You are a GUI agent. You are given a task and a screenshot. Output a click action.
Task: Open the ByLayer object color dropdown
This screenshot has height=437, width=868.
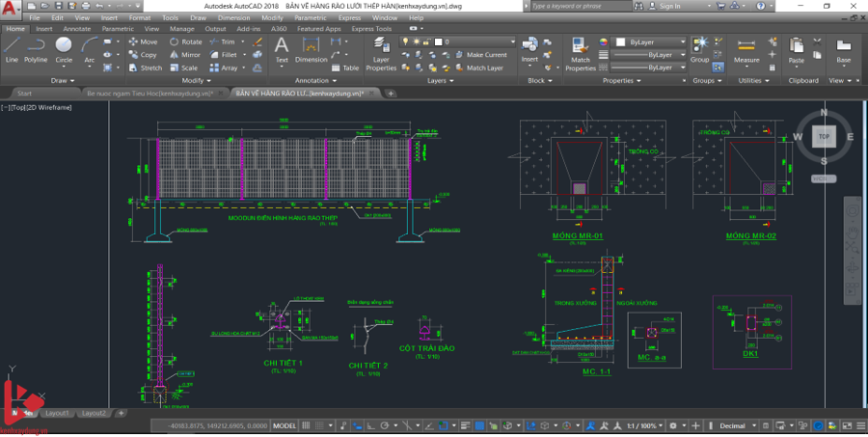(648, 42)
